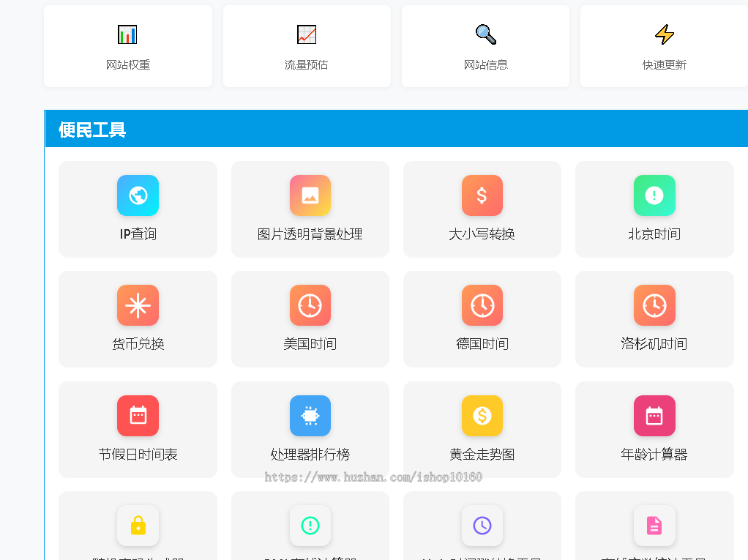The height and width of the screenshot is (560, 748).
Task: Click the 快速更新 lightning bolt icon
Action: point(664,34)
